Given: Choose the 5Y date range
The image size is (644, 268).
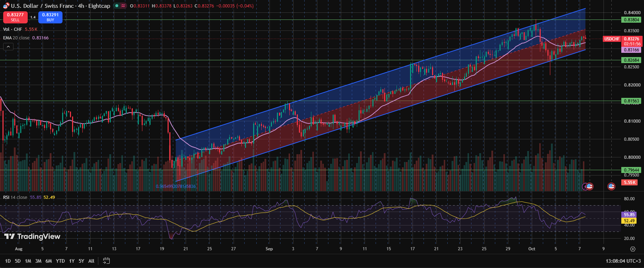Looking at the screenshot, I should click(x=81, y=261).
